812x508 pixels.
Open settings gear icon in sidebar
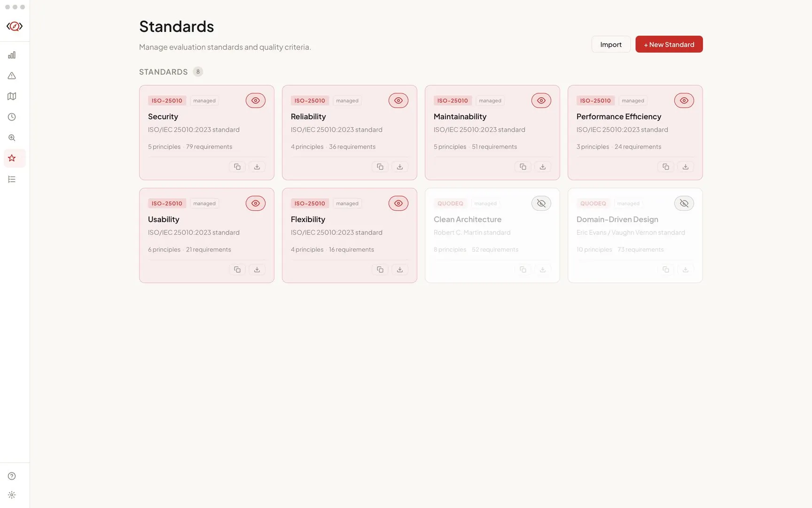(12, 495)
